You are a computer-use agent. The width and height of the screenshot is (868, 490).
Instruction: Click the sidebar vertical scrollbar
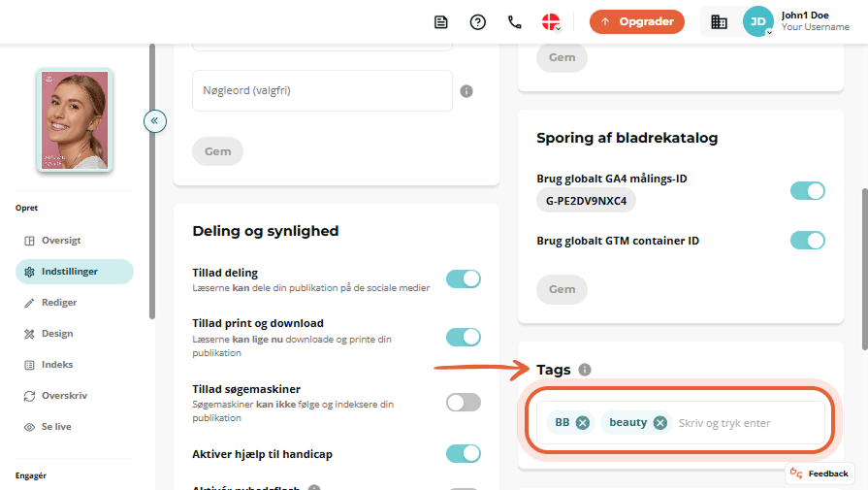[152, 181]
